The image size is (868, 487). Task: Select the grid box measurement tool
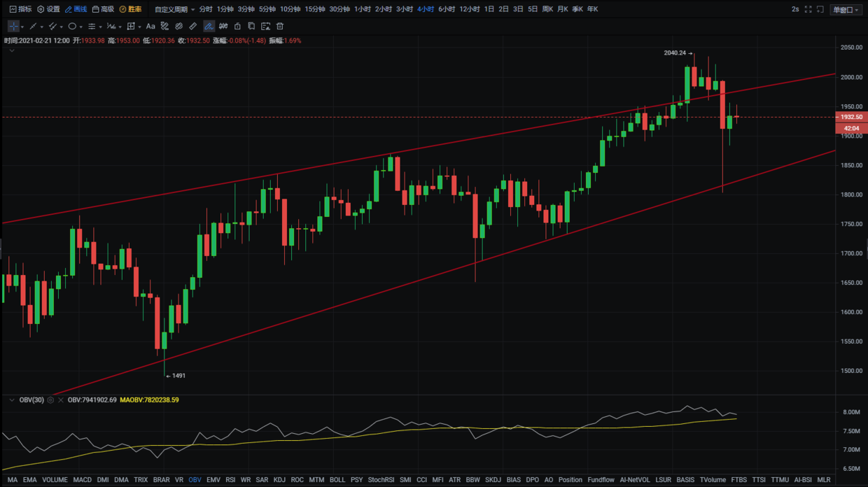[x=131, y=26]
